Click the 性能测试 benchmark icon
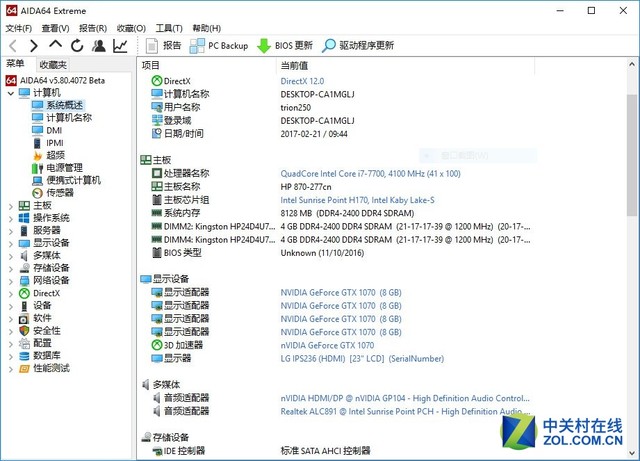Image resolution: width=640 pixels, height=461 pixels. 24,369
